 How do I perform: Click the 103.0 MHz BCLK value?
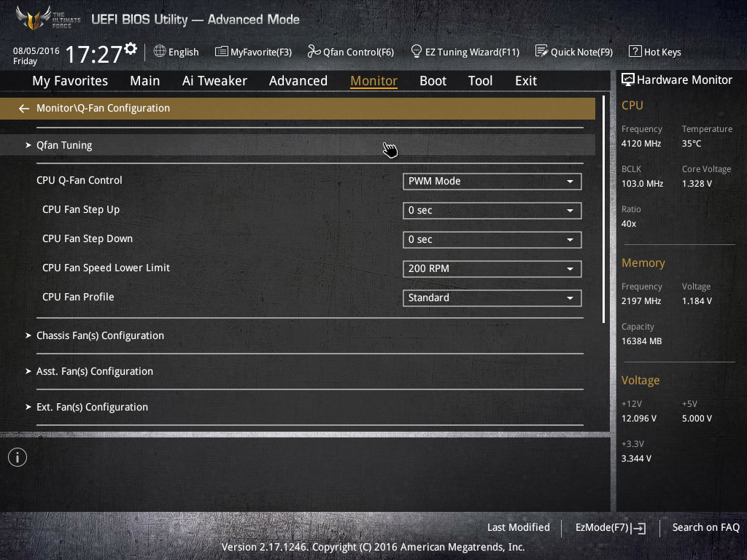click(642, 183)
